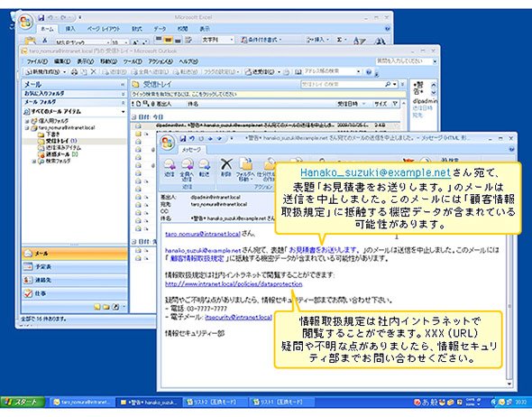
Task: Select the メッセージ ribbon tab
Action: 191,150
